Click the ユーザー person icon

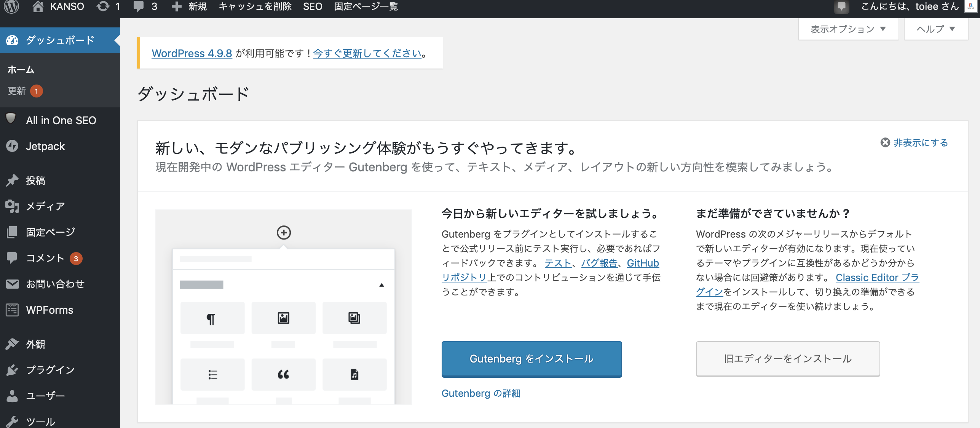click(x=12, y=396)
